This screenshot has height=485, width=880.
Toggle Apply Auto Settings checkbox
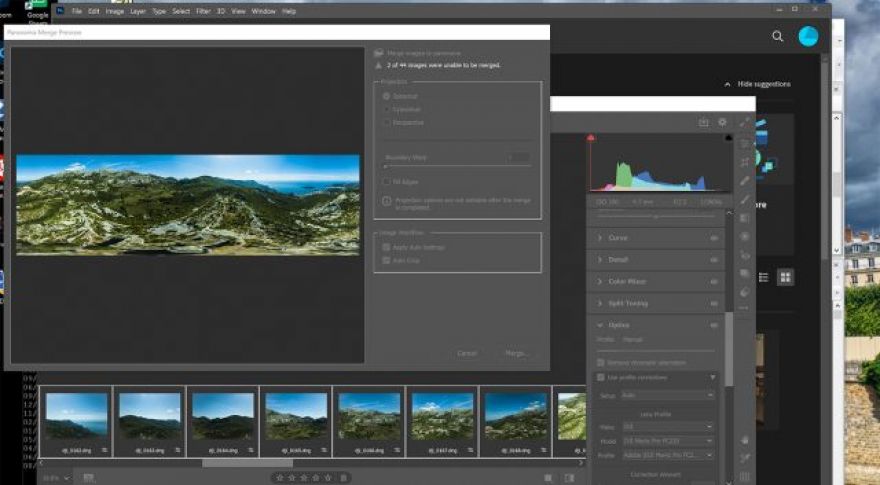tap(386, 248)
